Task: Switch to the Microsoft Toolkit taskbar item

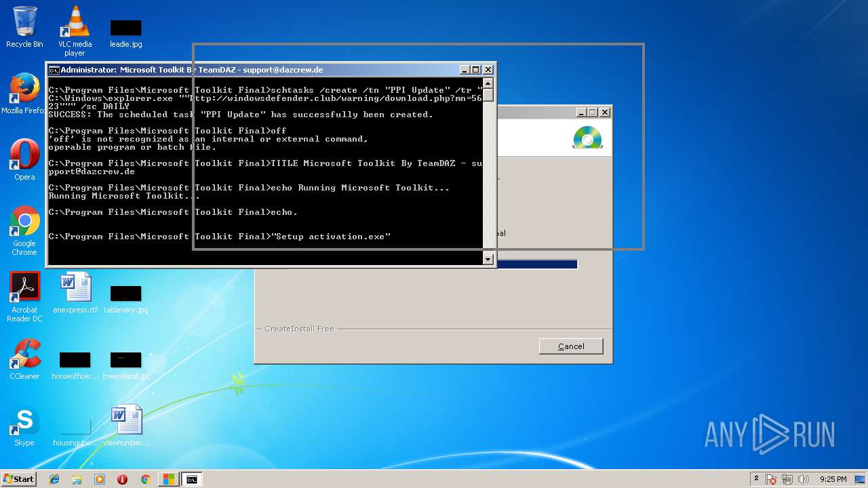Action: (167, 479)
